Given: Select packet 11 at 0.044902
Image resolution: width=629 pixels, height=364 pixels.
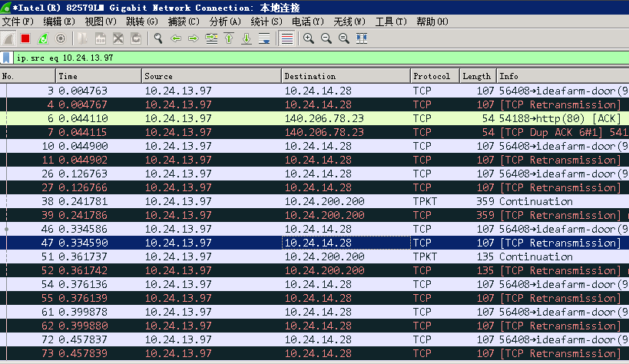Looking at the screenshot, I should coord(315,160).
